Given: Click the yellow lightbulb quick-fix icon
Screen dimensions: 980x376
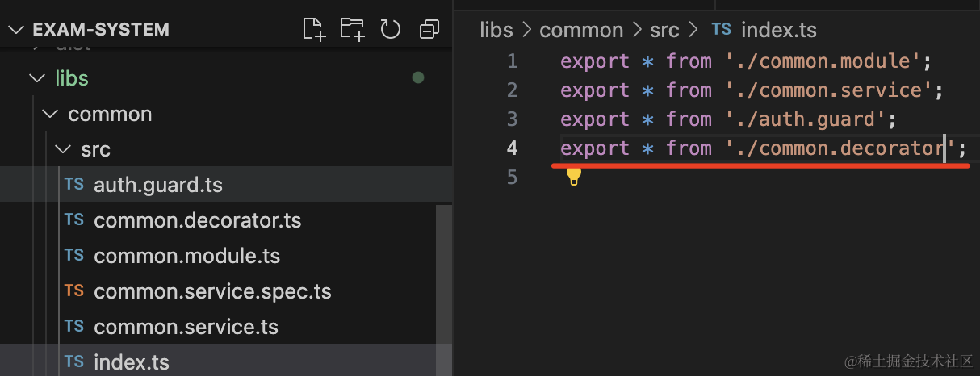Looking at the screenshot, I should pyautogui.click(x=573, y=176).
